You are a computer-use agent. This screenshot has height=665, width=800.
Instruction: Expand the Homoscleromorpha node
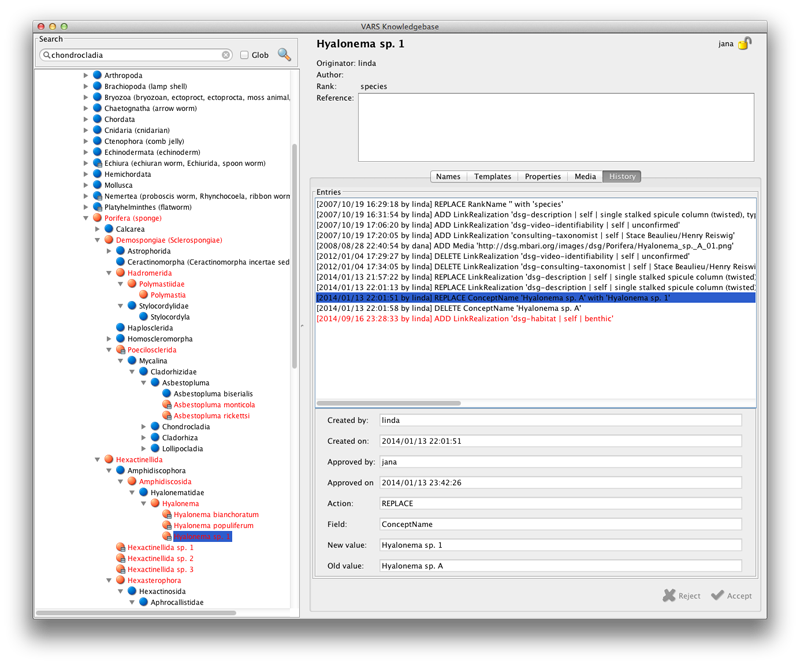(x=109, y=339)
